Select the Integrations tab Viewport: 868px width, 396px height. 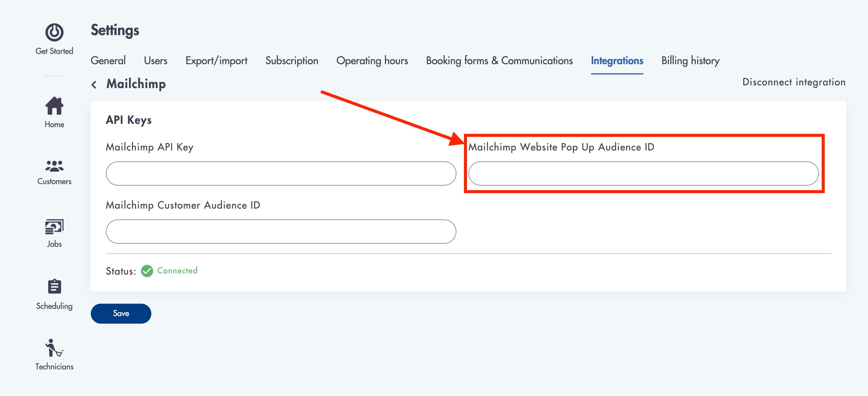(617, 61)
